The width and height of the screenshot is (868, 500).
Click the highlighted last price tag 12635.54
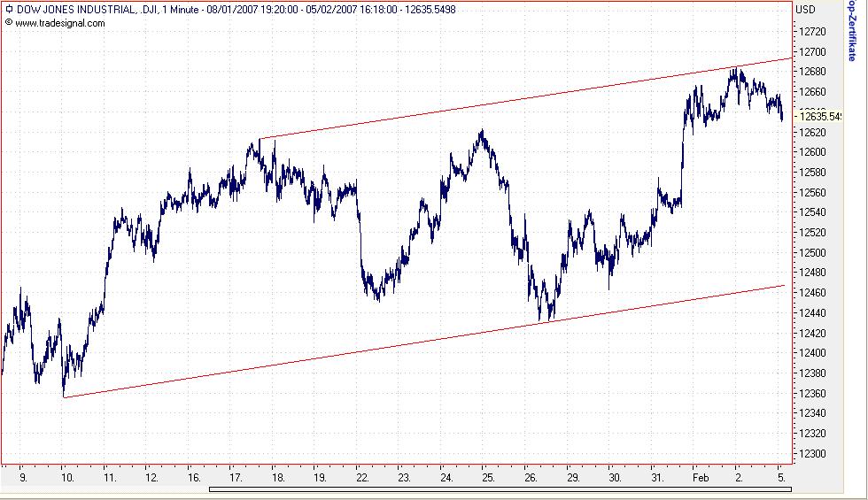(x=818, y=117)
